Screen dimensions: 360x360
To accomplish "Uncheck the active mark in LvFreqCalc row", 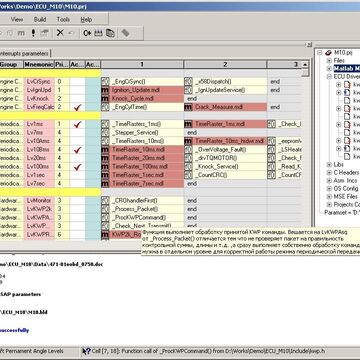I will [77, 107].
